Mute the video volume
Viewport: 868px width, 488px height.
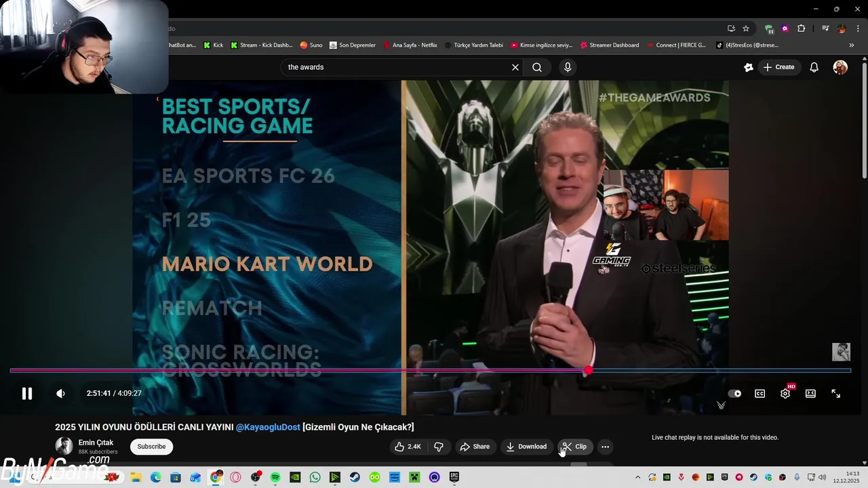click(x=60, y=393)
